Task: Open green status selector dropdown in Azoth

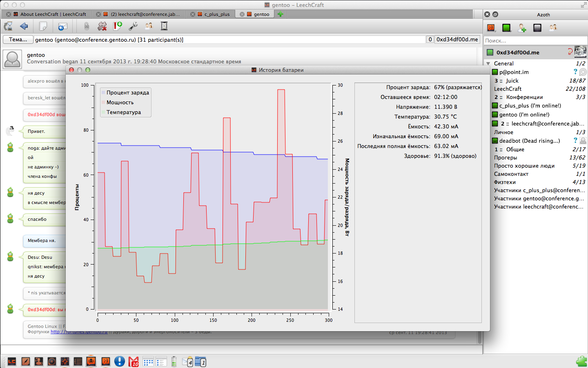Action: coord(506,28)
